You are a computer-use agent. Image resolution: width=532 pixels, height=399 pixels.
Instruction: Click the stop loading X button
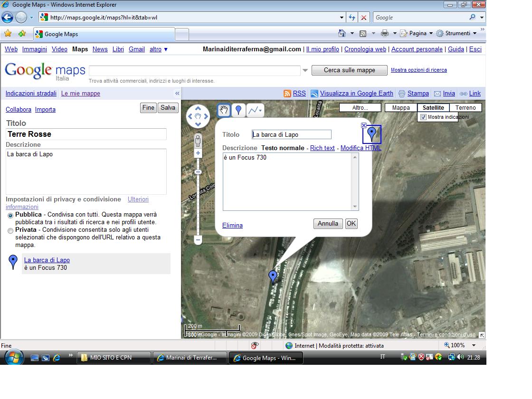(364, 17)
